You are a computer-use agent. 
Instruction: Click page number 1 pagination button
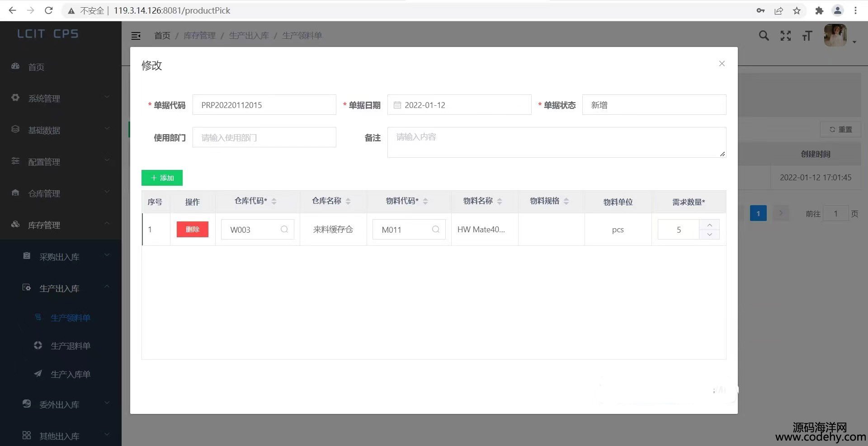click(x=758, y=213)
